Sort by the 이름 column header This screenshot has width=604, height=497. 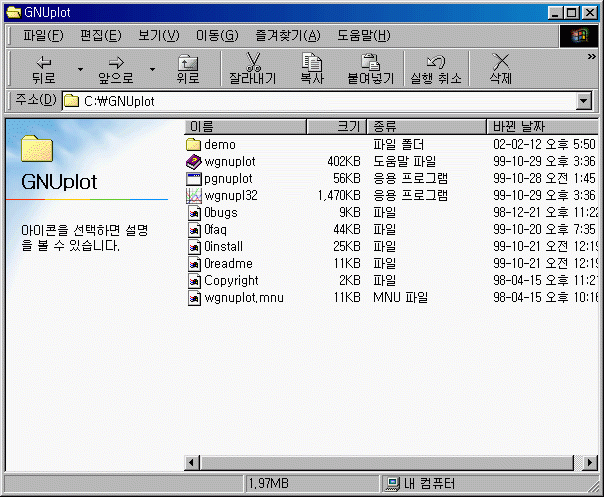tap(245, 126)
